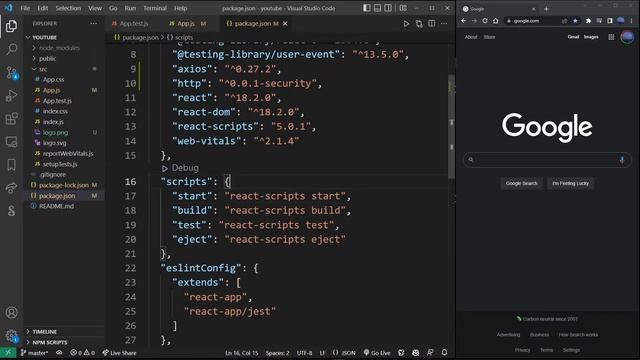Open Chrome extensions puzzle icon
Viewport: 640px width, 360px height.
[589, 21]
